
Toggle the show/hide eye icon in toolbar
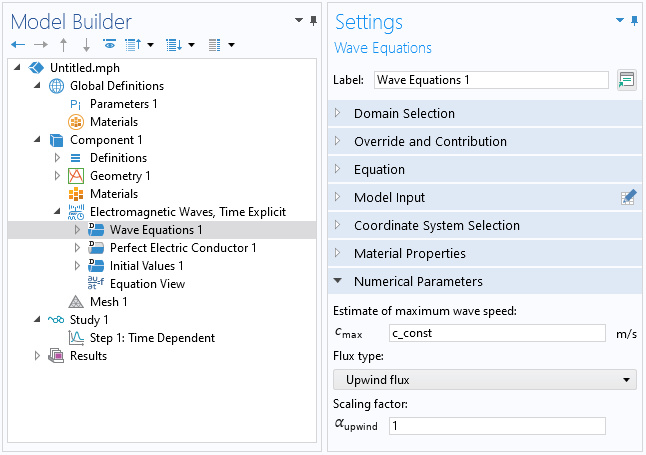[x=109, y=44]
